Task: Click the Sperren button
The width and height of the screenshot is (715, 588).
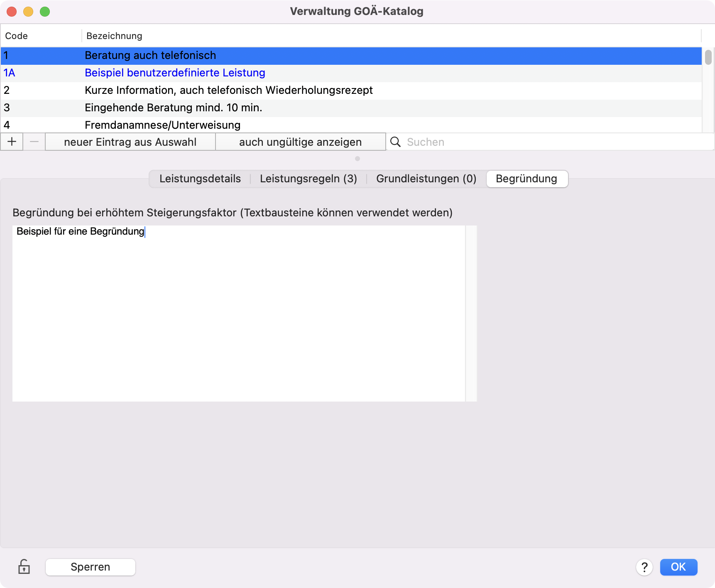Action: point(91,567)
